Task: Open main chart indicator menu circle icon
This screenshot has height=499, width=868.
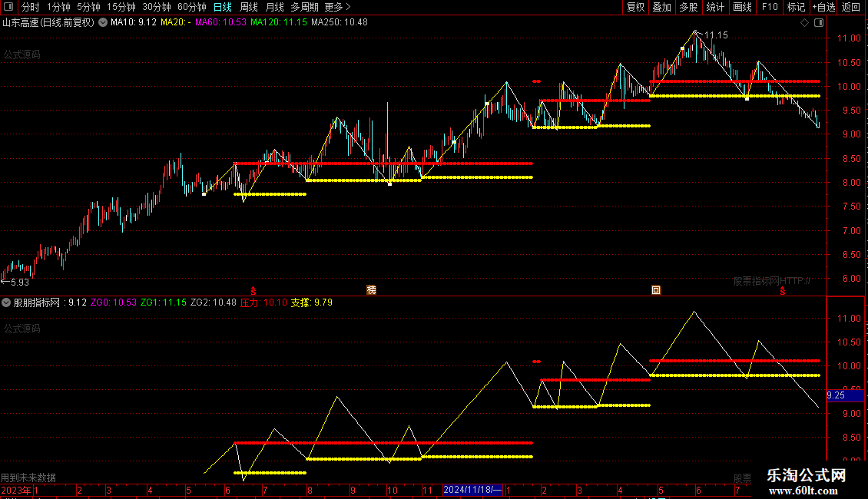Action: tap(103, 22)
